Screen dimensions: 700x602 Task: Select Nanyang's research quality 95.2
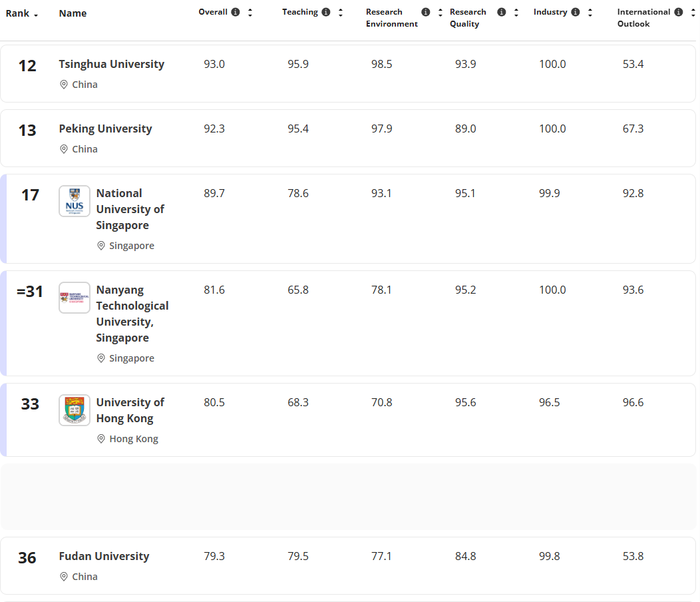[x=466, y=290]
